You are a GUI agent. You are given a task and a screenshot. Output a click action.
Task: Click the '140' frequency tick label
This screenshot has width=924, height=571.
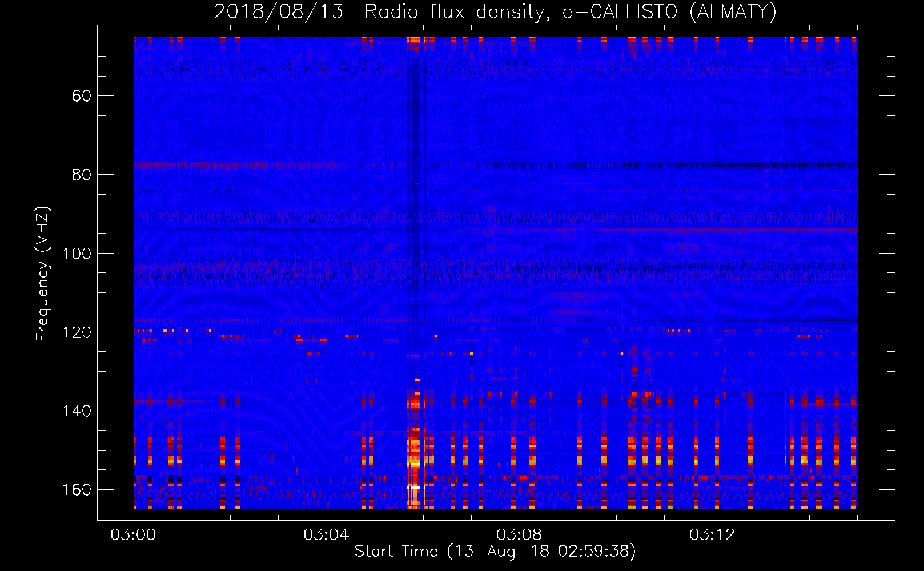click(77, 411)
